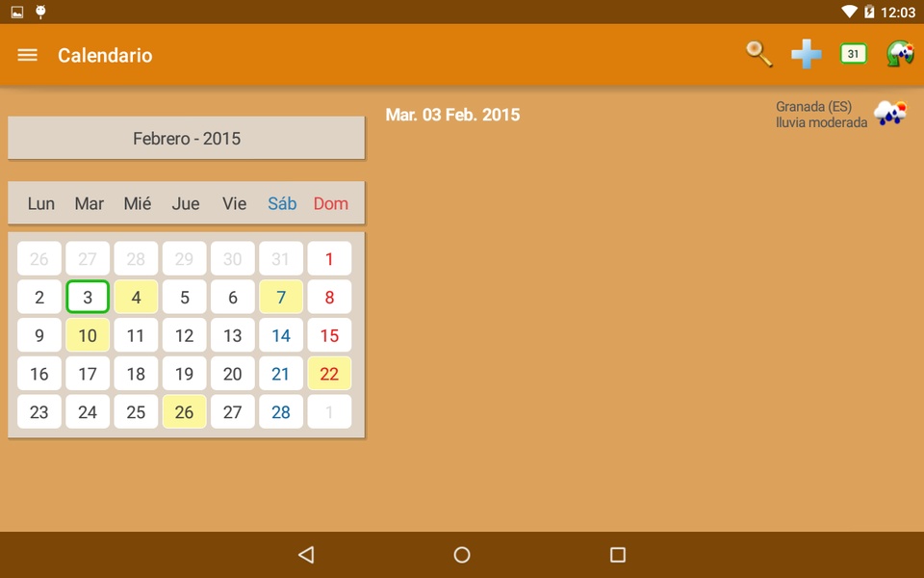The height and width of the screenshot is (578, 924).
Task: Select day 12 in the calendar
Action: coord(185,335)
